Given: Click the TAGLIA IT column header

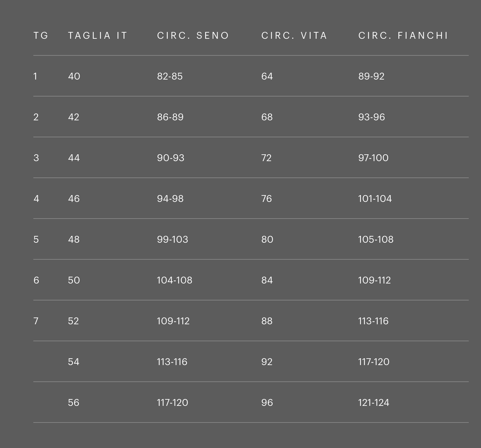Looking at the screenshot, I should click(x=98, y=35).
